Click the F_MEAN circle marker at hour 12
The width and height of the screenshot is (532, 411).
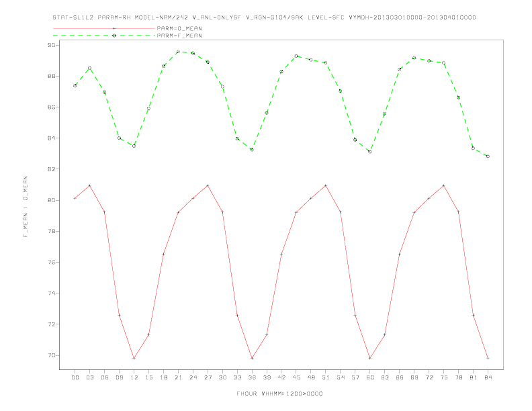[134, 146]
